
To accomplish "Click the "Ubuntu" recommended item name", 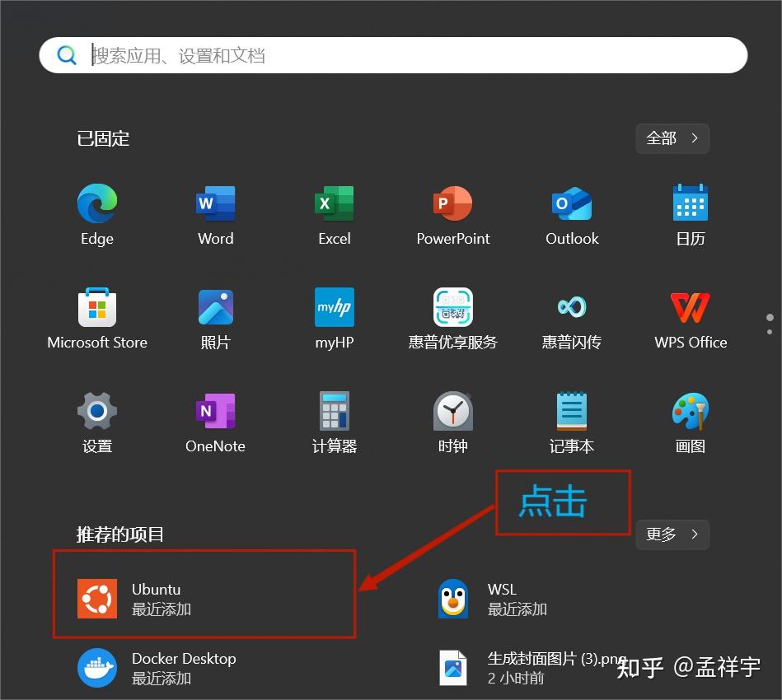I will 156,590.
